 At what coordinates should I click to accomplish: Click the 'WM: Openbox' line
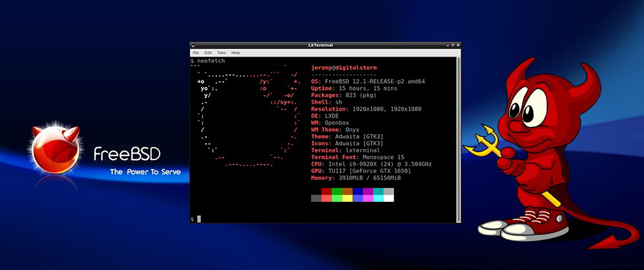[x=332, y=123]
